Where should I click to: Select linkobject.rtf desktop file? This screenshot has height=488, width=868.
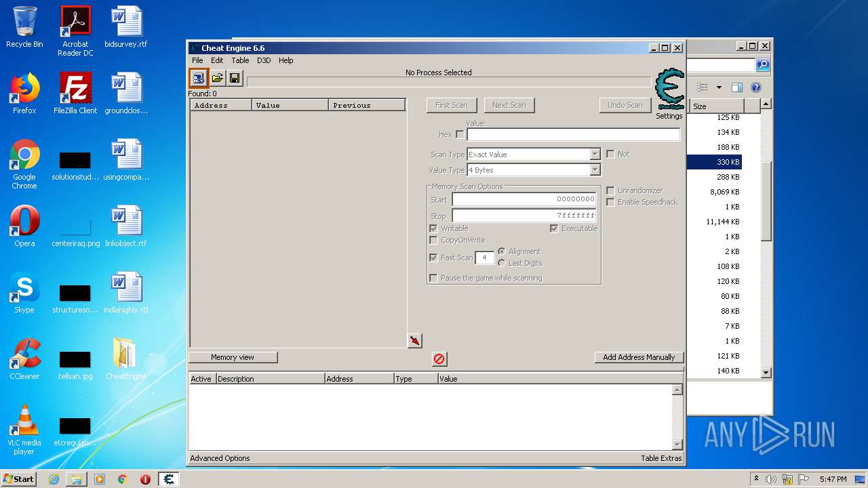coord(126,227)
